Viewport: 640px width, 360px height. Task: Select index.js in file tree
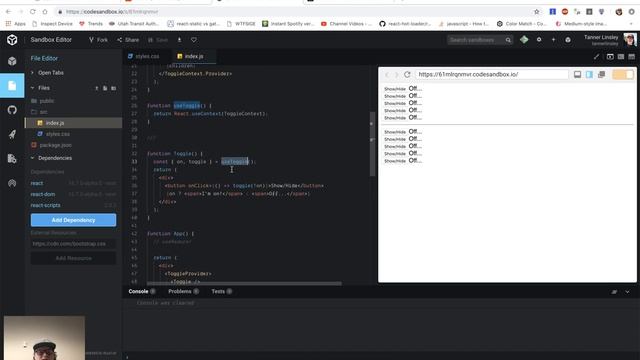click(x=73, y=123)
